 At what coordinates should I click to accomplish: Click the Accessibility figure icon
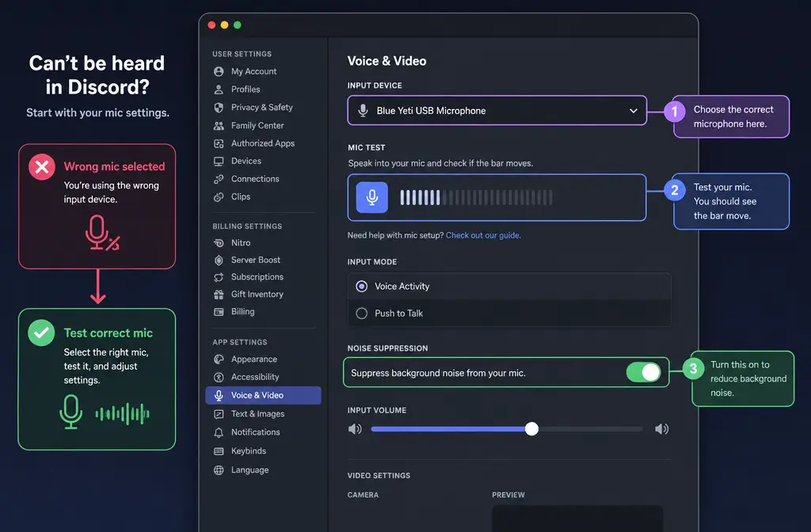219,378
